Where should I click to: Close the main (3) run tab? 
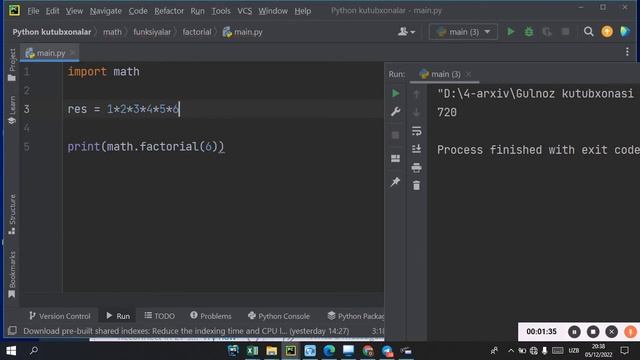(468, 74)
